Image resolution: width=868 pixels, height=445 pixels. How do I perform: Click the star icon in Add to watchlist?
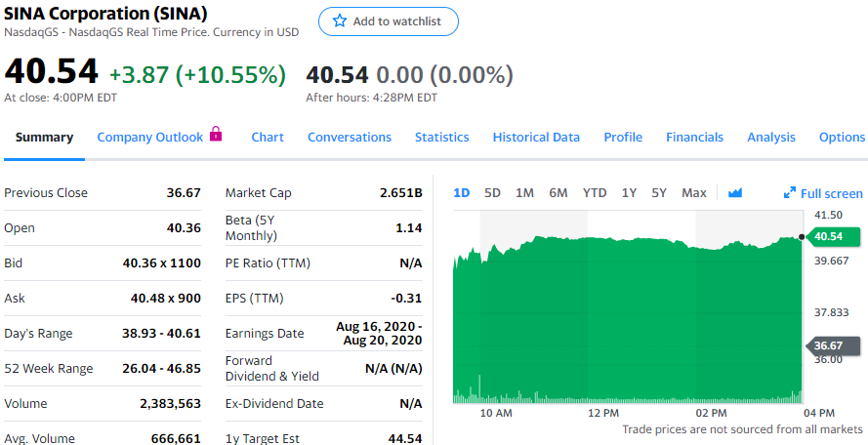click(x=340, y=21)
